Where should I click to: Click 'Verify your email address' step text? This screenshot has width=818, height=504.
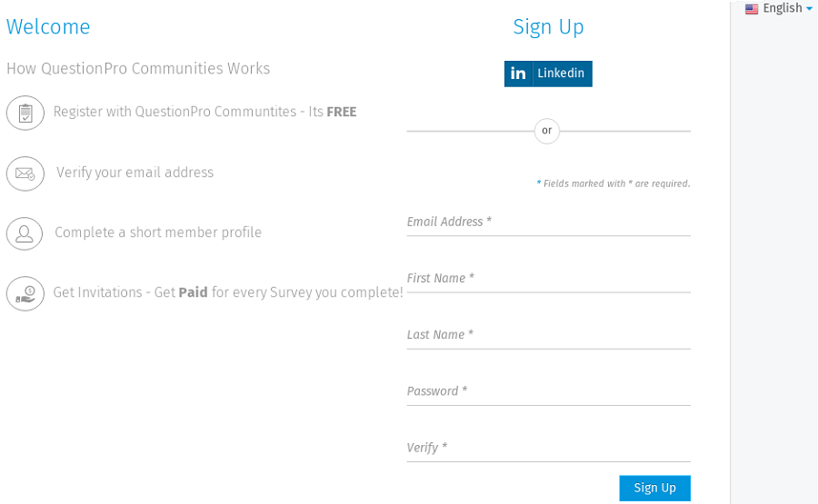point(135,173)
